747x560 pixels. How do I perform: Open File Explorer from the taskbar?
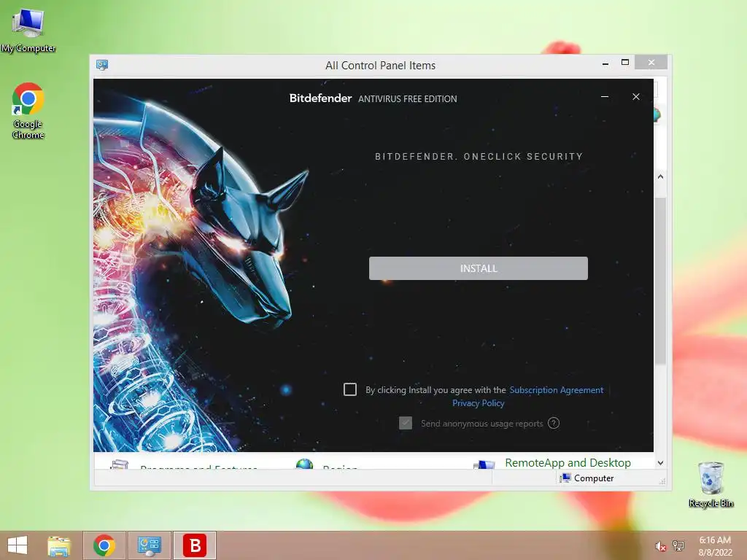[59, 545]
